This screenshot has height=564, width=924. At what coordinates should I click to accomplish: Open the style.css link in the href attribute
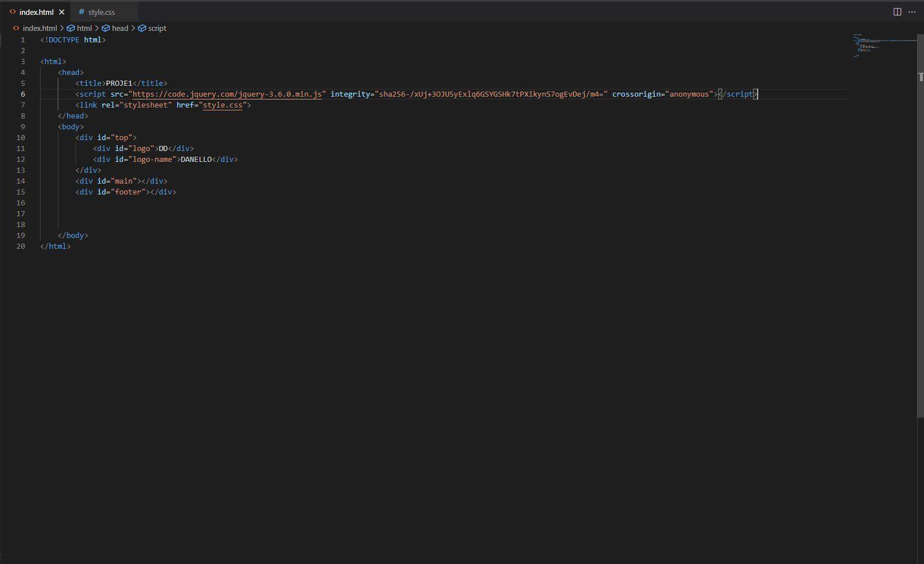point(222,105)
